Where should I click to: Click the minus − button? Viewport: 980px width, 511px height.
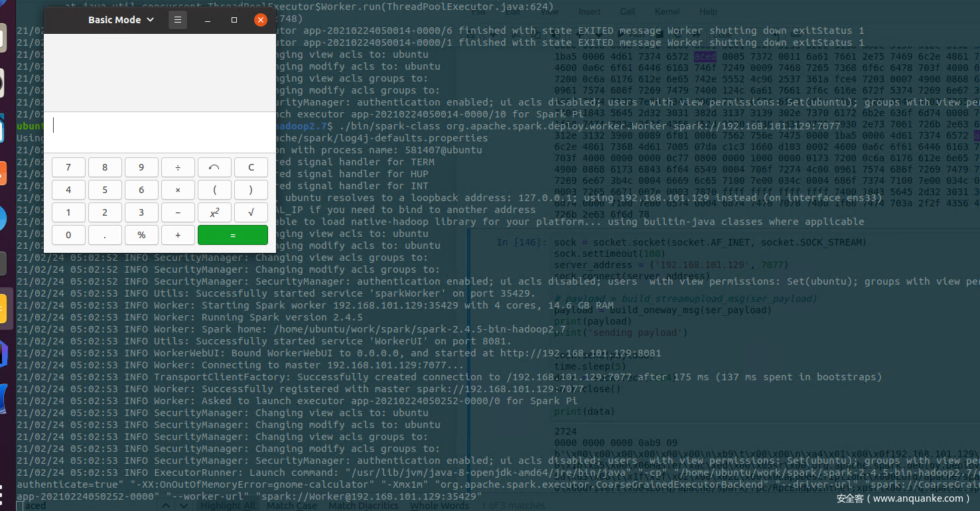click(178, 212)
